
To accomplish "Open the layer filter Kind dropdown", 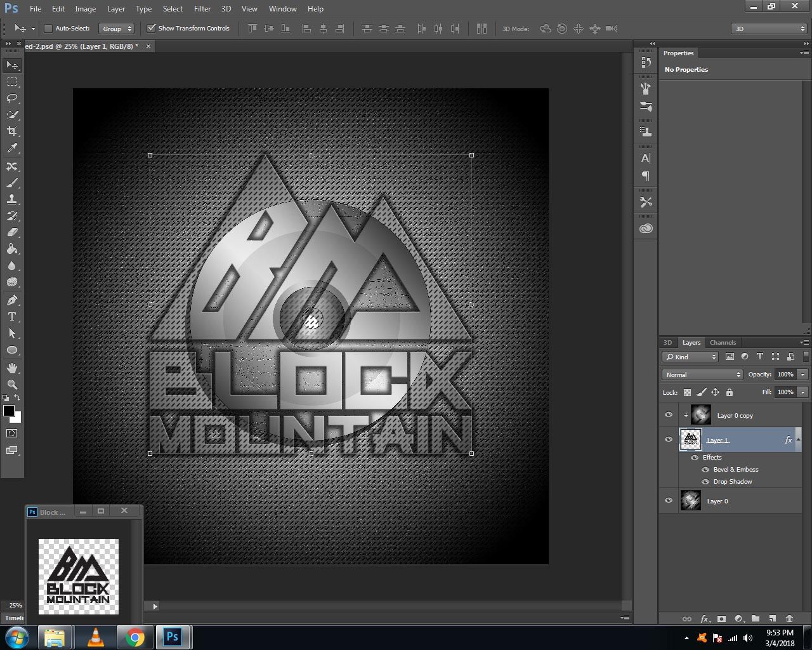I will click(x=690, y=357).
